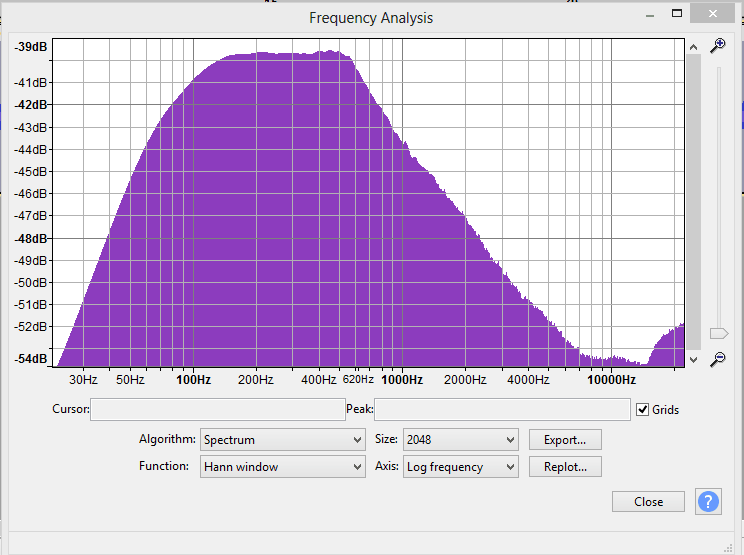Screen dimensions: 744x555
Task: Click the Frequency Analysis title text
Action: pos(371,18)
